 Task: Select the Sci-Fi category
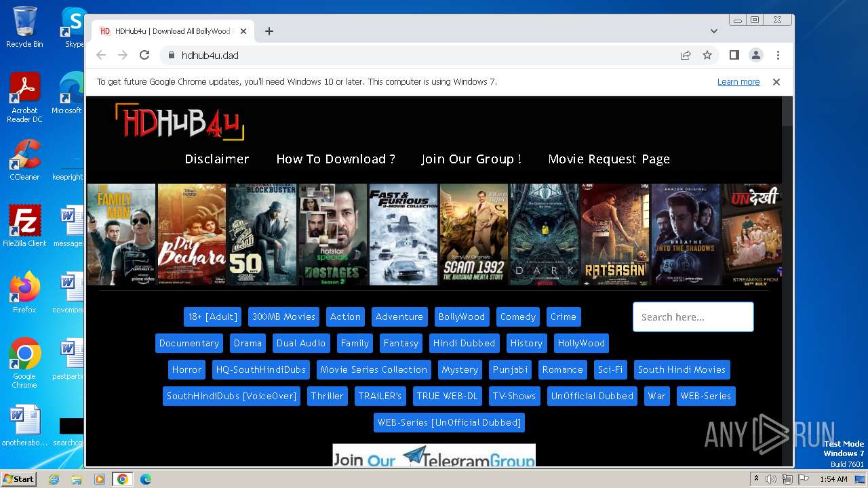(x=610, y=370)
